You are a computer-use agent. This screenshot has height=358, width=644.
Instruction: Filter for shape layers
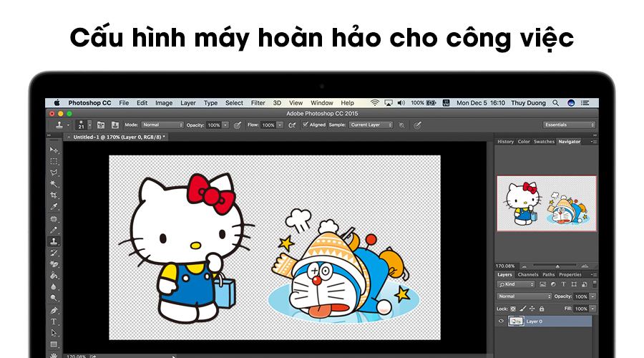coord(574,284)
